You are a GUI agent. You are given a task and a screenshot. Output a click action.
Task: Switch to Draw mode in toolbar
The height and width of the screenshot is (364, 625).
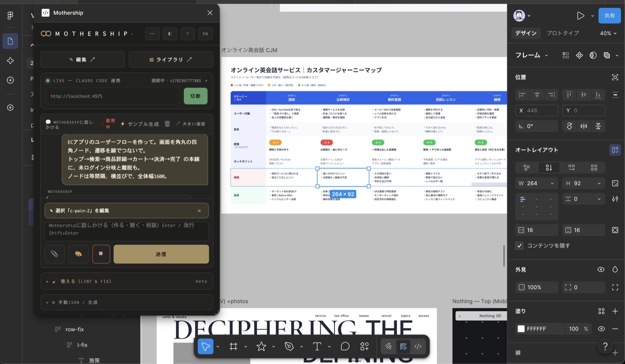point(388,346)
